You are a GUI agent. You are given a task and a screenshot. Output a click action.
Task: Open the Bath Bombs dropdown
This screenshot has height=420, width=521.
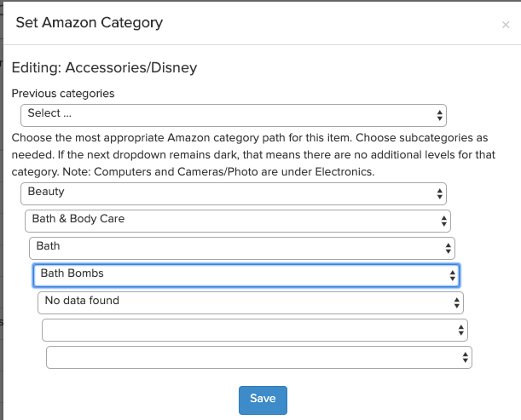click(x=246, y=274)
